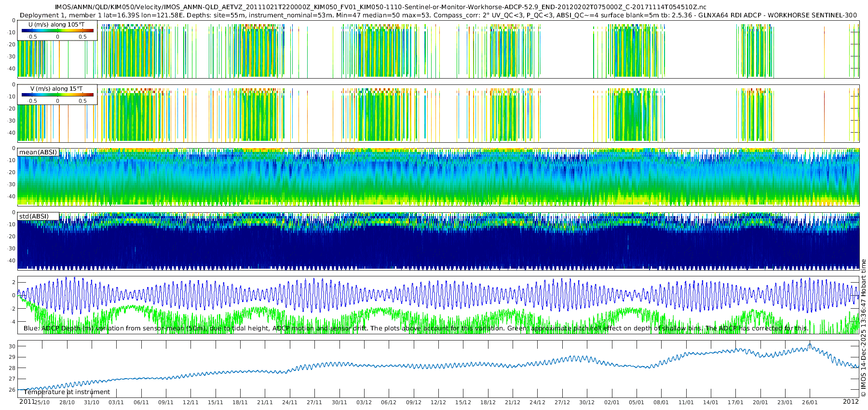Select the 24/11 date tick label
Image resolution: width=868 pixels, height=410 pixels.
pos(290,402)
